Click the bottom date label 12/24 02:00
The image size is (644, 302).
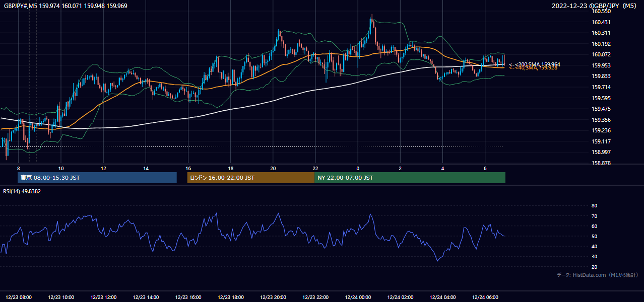click(x=400, y=297)
